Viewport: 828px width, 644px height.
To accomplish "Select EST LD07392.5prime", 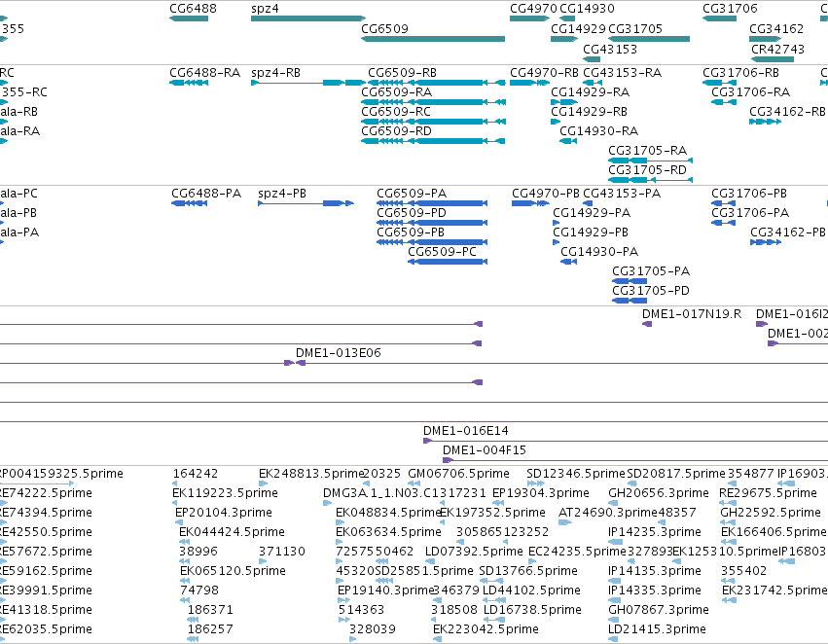I will [429, 561].
